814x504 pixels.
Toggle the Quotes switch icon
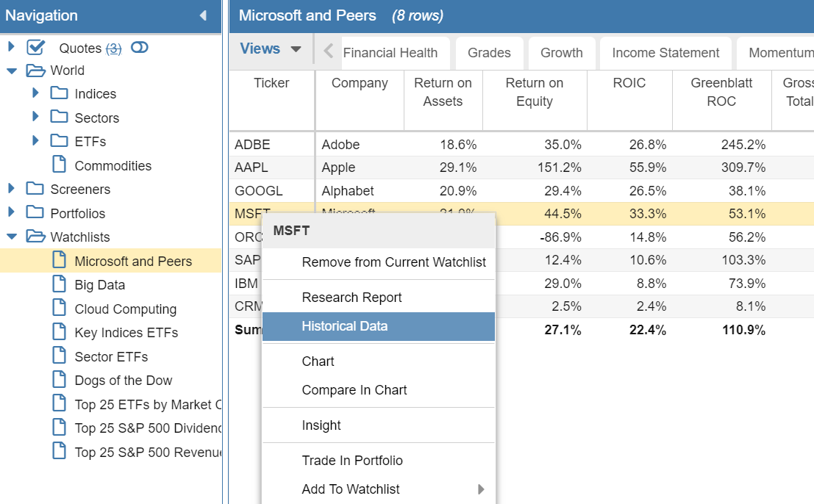tap(140, 48)
